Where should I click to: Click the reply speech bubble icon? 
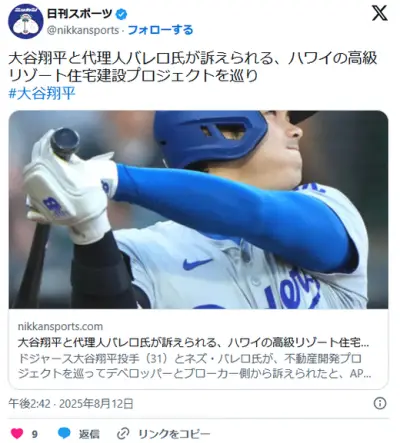pyautogui.click(x=64, y=433)
